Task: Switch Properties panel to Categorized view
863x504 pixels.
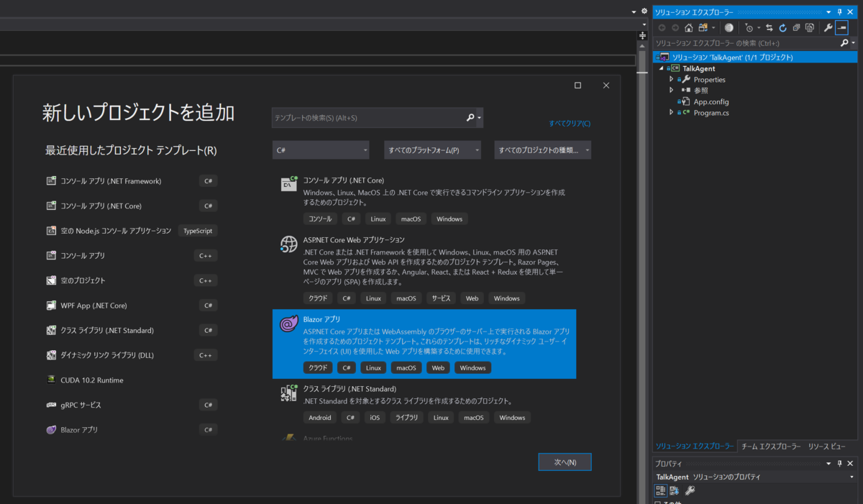Action: point(660,490)
